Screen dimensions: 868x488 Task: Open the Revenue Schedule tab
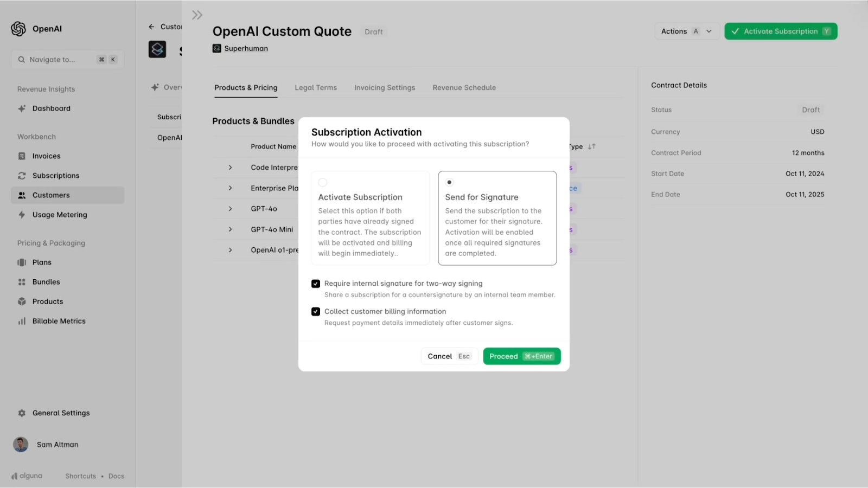coord(464,87)
